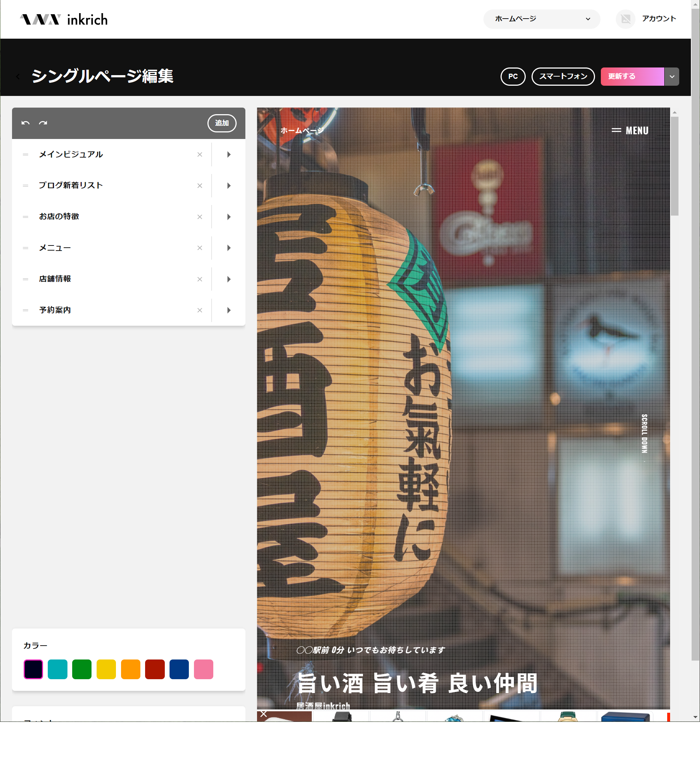The height and width of the screenshot is (766, 700).
Task: Expand the 店舗情報 section arrow
Action: (229, 279)
